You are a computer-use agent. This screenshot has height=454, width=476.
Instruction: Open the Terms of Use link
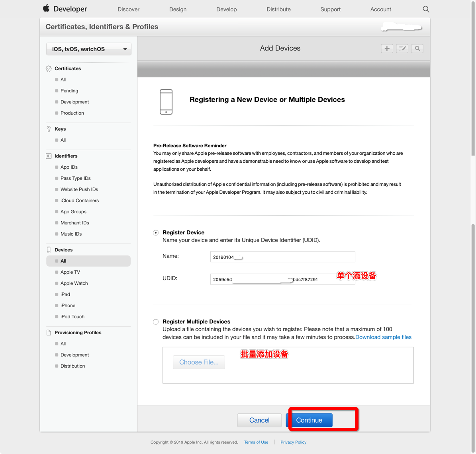click(256, 442)
